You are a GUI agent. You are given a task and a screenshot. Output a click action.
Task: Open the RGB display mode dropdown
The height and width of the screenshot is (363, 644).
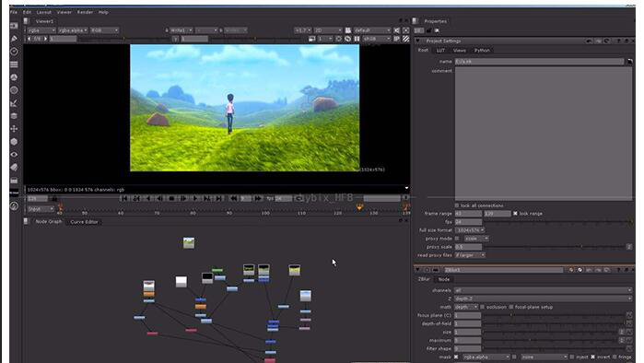(104, 30)
